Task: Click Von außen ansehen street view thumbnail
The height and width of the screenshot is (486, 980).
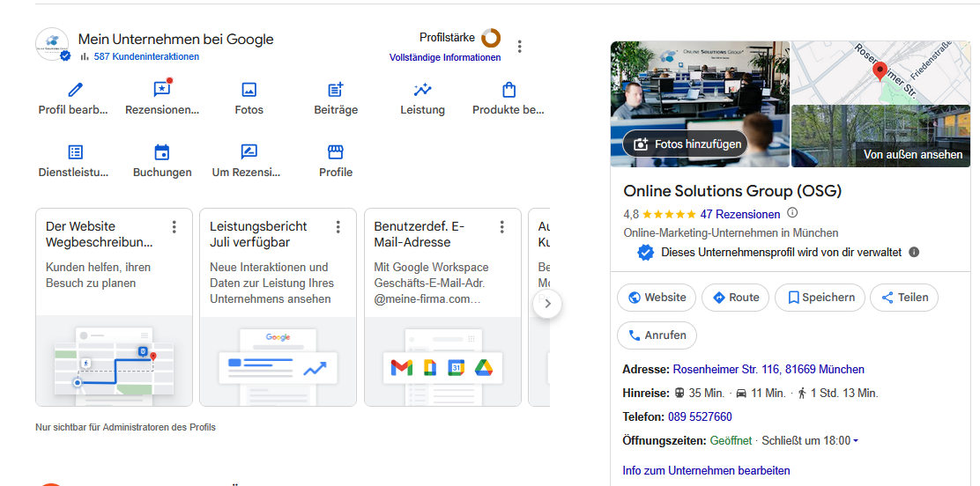Action: click(881, 136)
